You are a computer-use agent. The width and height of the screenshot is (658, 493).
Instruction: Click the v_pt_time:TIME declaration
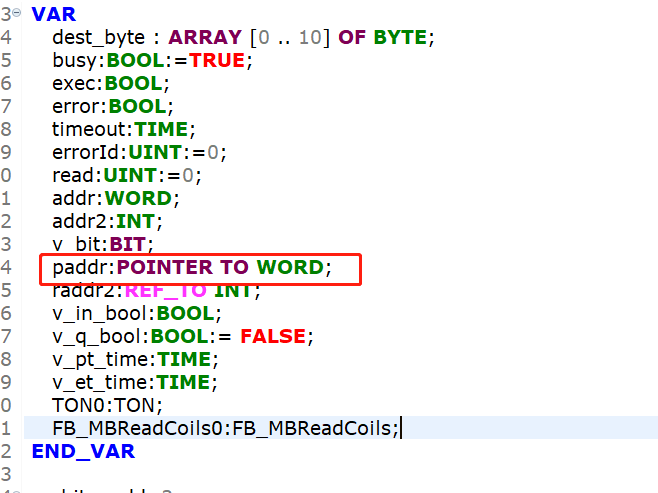click(135, 360)
